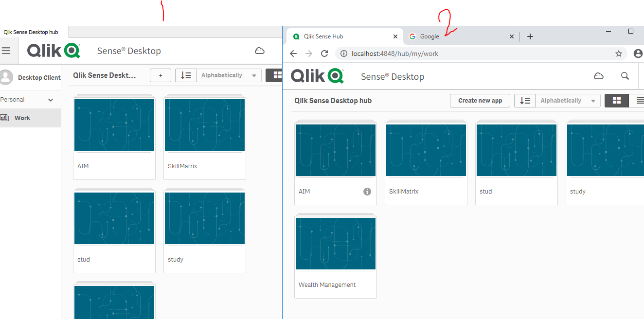Click the Work bar chart icon in the sidebar
The height and width of the screenshot is (319, 644).
[x=5, y=118]
